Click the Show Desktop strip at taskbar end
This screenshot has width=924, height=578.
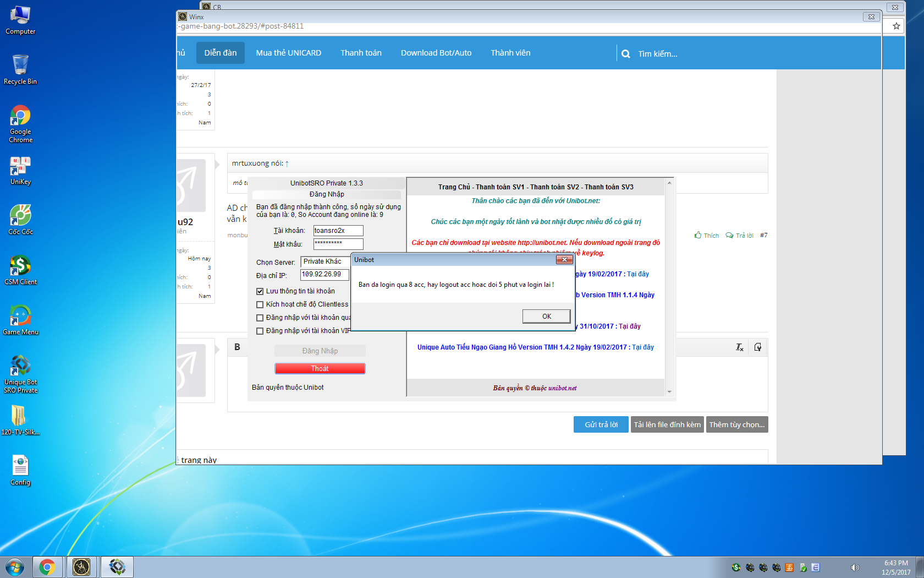click(x=920, y=567)
